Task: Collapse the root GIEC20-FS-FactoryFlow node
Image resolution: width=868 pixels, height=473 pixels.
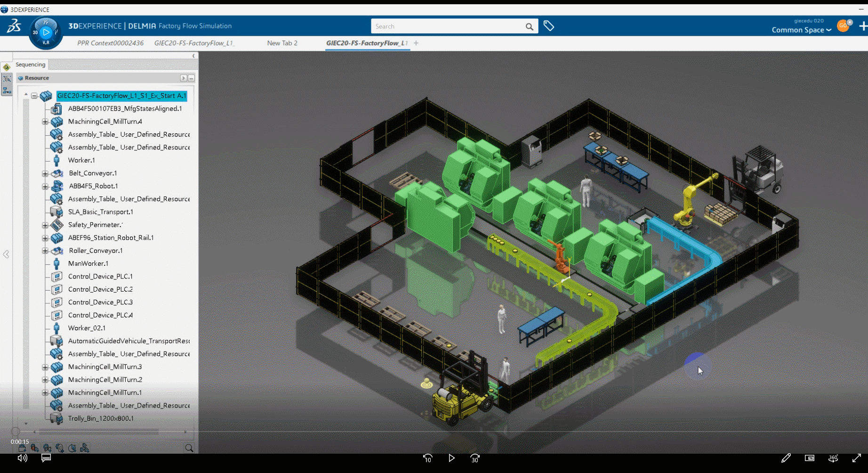Action: (x=34, y=96)
